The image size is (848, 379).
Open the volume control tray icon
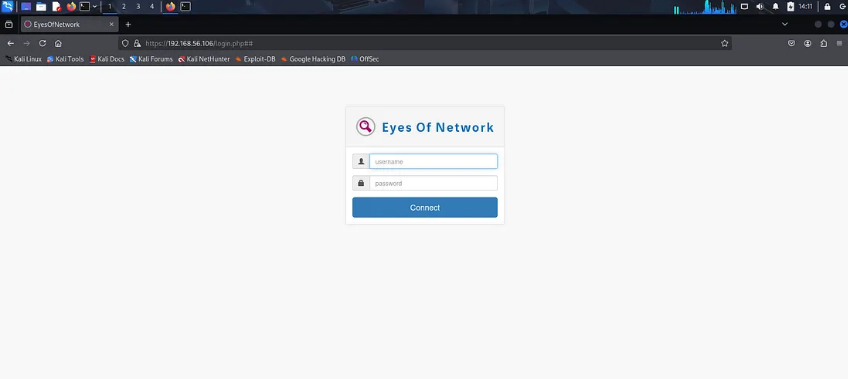pyautogui.click(x=760, y=6)
